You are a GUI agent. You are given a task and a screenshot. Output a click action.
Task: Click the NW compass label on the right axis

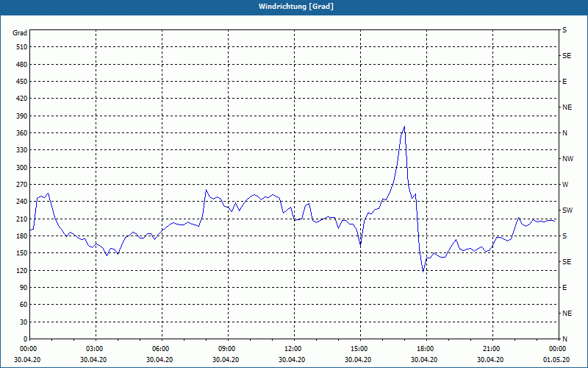(x=567, y=159)
